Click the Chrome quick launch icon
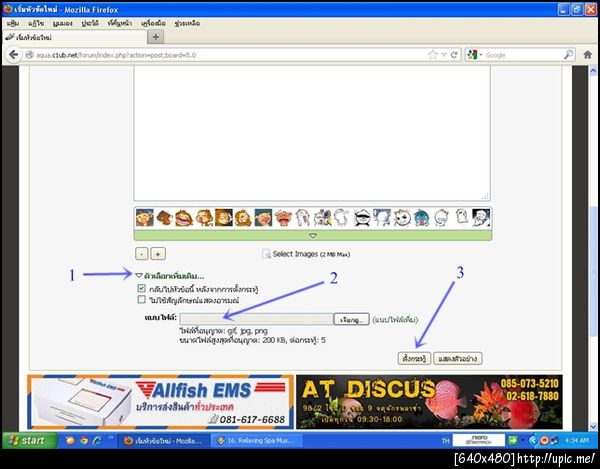This screenshot has width=600, height=469. (83, 441)
